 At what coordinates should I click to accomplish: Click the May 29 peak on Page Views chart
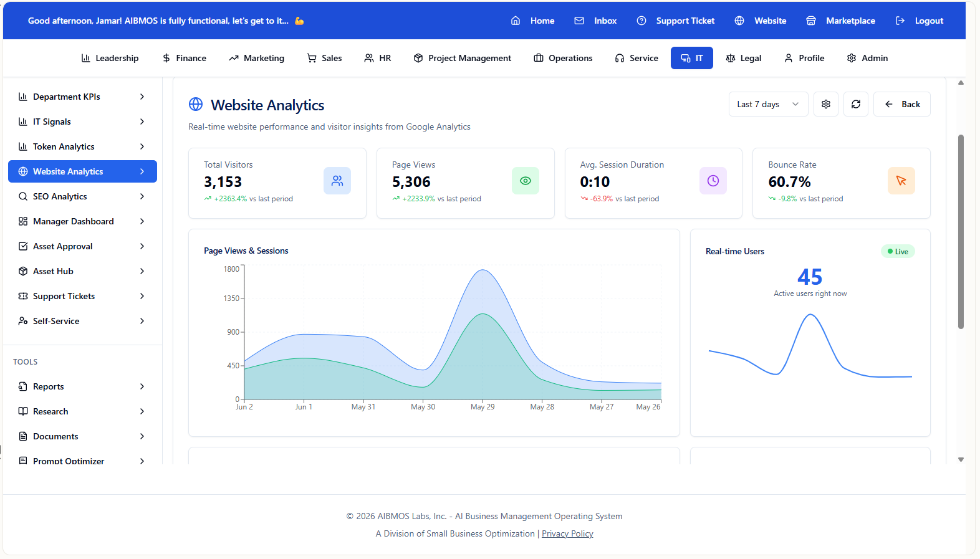483,270
